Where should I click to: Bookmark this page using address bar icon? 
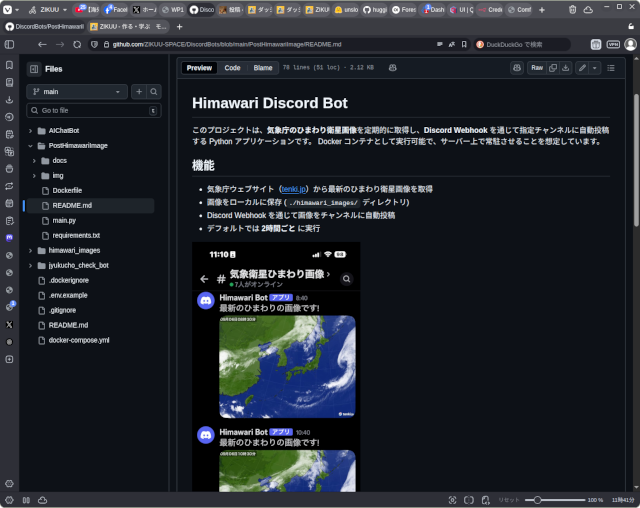click(464, 44)
